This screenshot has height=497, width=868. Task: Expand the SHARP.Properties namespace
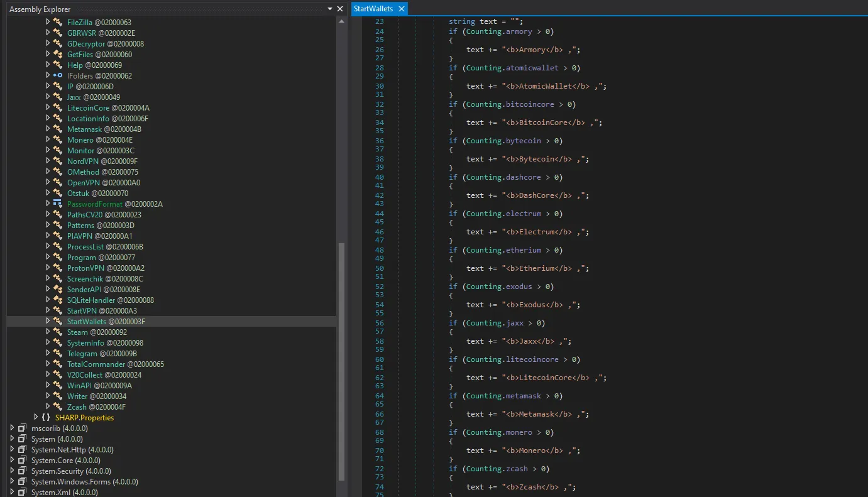pyautogui.click(x=36, y=418)
